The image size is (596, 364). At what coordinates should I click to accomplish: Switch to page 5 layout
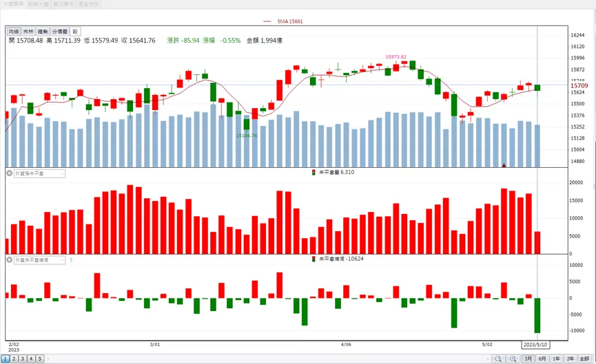[x=39, y=358]
